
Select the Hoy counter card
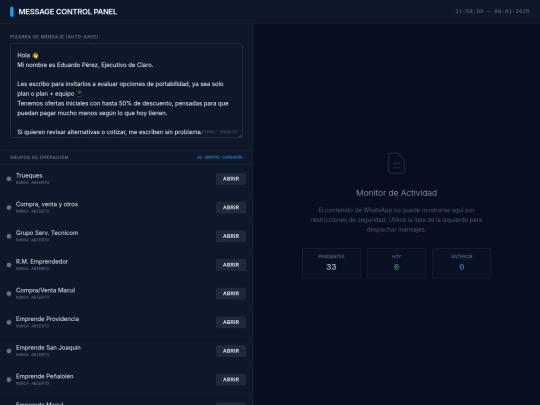pyautogui.click(x=396, y=263)
